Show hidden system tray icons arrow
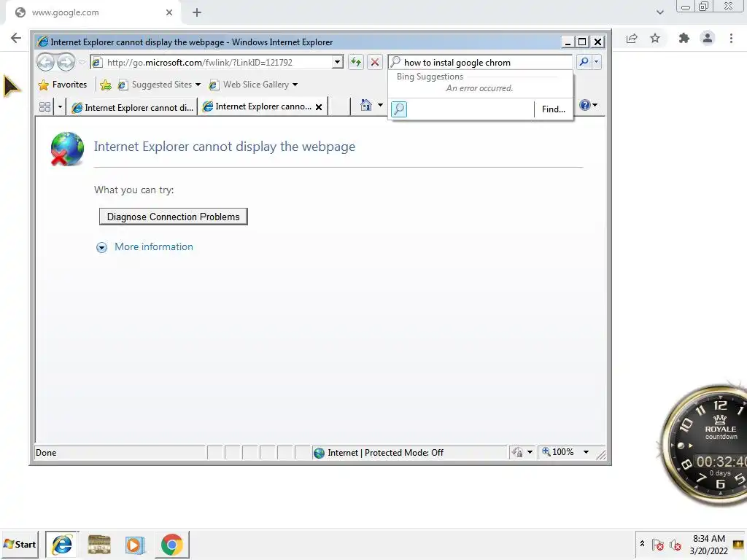Image resolution: width=747 pixels, height=560 pixels. [642, 543]
